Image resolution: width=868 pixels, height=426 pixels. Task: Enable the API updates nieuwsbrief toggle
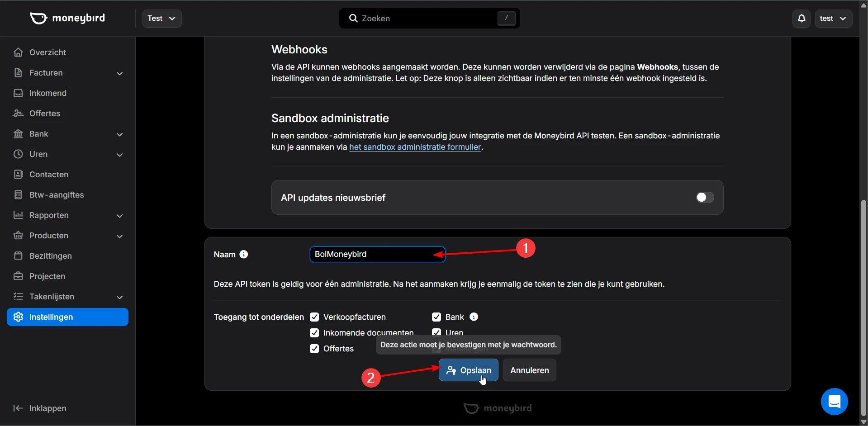[x=704, y=198]
